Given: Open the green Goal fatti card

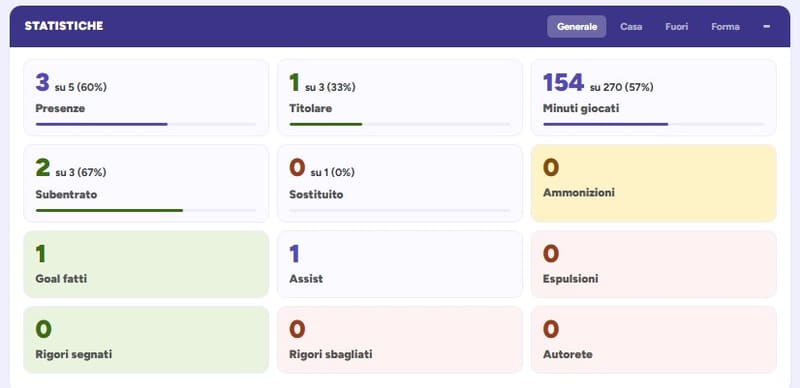Looking at the screenshot, I should (146, 264).
